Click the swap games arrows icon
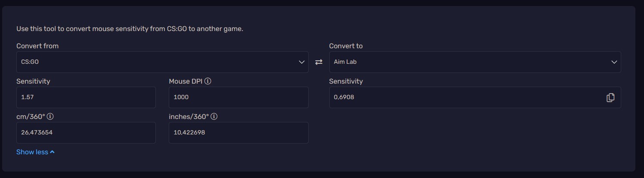The image size is (644, 178). [x=319, y=62]
